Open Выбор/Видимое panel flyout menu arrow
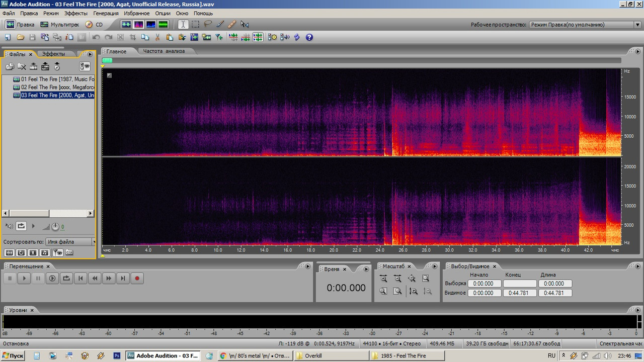Screen dimensions: 644x362 (x=638, y=266)
